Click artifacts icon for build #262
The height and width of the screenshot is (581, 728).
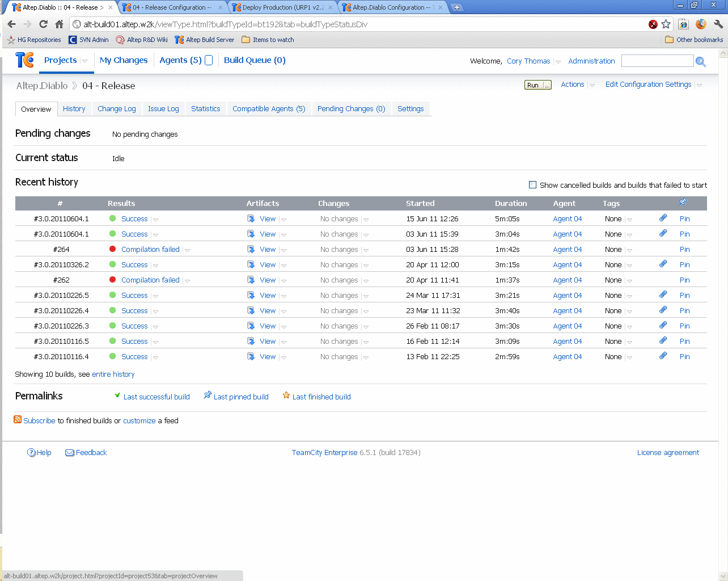click(x=251, y=280)
